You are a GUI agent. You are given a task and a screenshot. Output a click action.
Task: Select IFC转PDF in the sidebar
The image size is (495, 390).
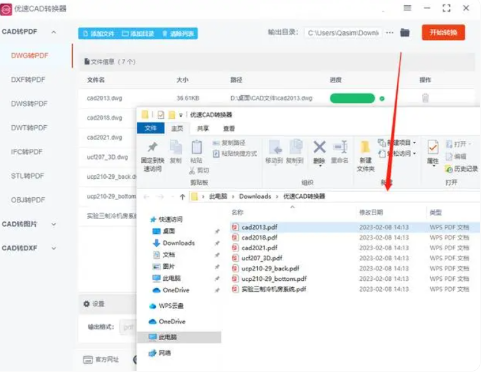coord(27,152)
